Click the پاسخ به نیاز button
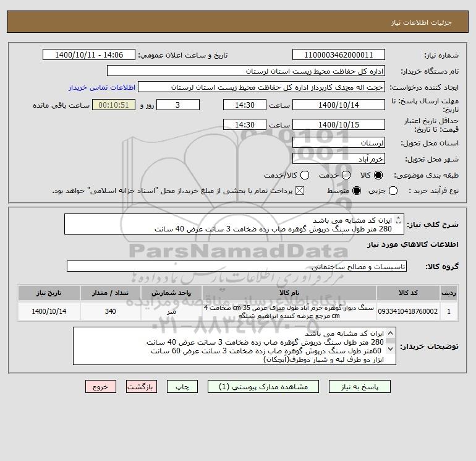Screen dimensions: 476x461 coord(359,387)
